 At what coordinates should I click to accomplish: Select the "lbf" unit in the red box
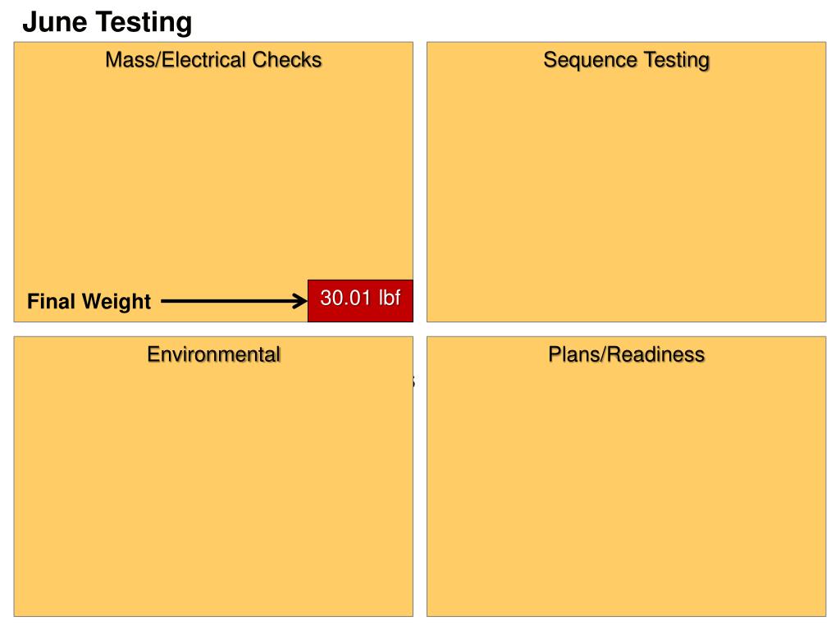click(389, 298)
